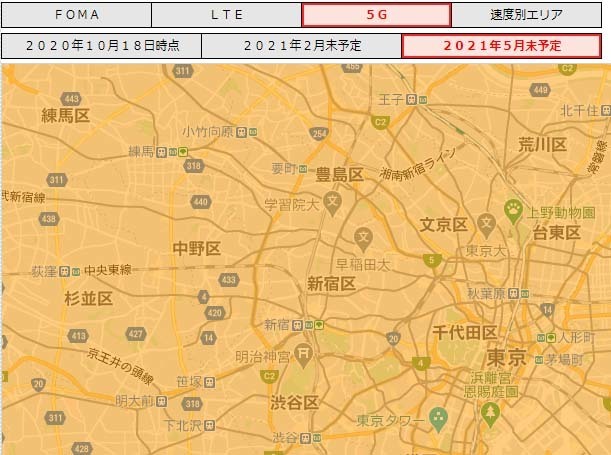Click the 上野動物園 paw marker icon
The height and width of the screenshot is (455, 611).
[513, 211]
